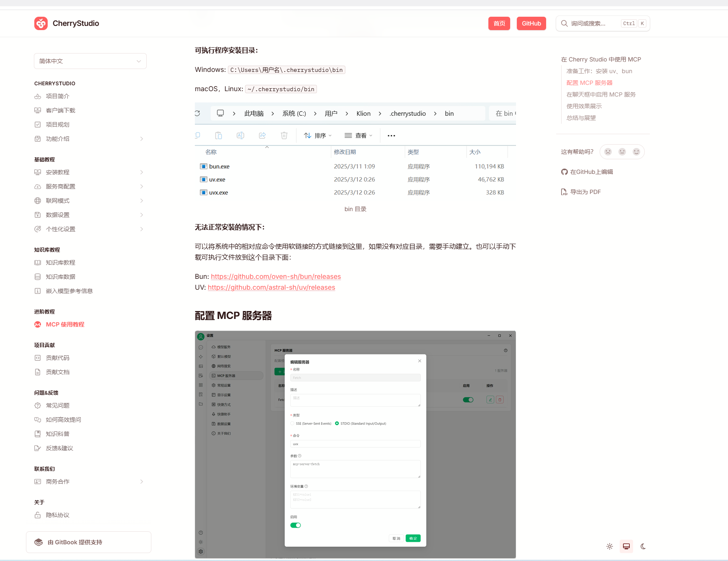Image resolution: width=728 pixels, height=561 pixels.
Task: Click the 项目规划 checkmark icon
Action: [38, 125]
